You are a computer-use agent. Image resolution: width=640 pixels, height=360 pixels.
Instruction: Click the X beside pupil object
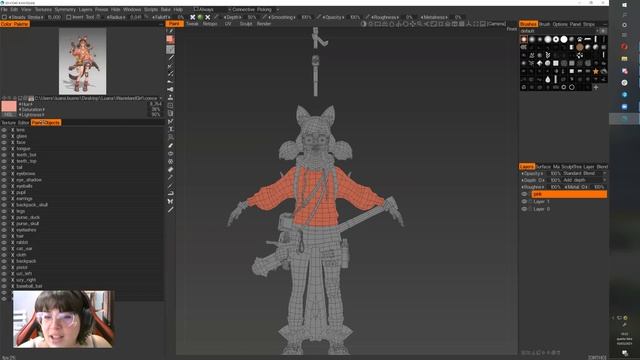12,192
